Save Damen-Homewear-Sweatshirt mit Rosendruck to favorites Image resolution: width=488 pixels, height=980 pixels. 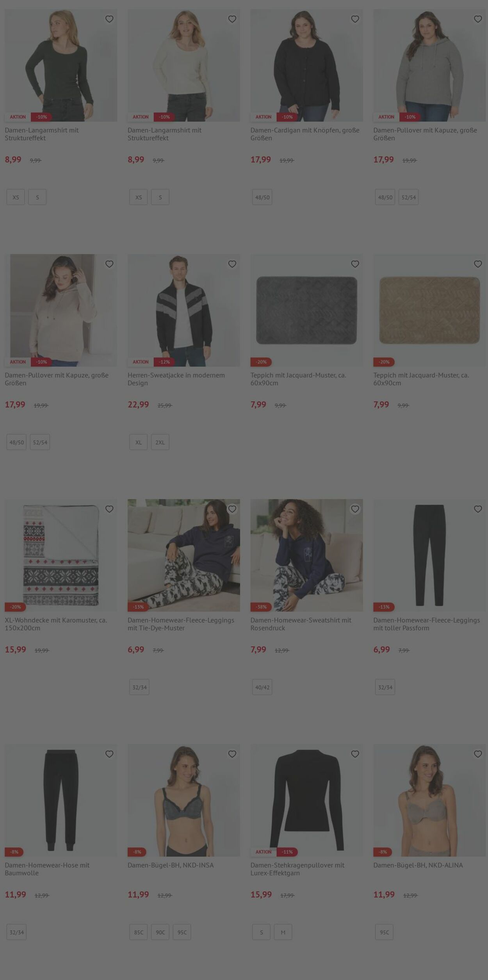coord(355,509)
